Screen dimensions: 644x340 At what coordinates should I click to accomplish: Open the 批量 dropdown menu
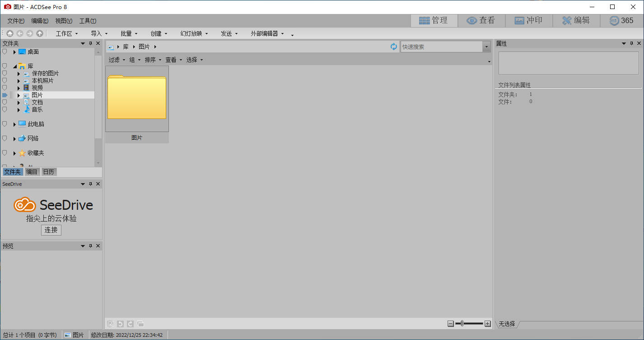click(x=129, y=33)
